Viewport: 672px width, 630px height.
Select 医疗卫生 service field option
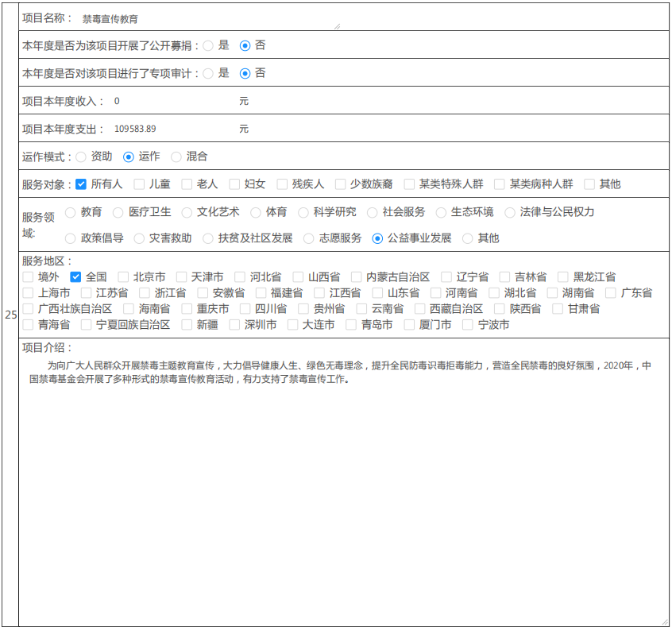[118, 212]
